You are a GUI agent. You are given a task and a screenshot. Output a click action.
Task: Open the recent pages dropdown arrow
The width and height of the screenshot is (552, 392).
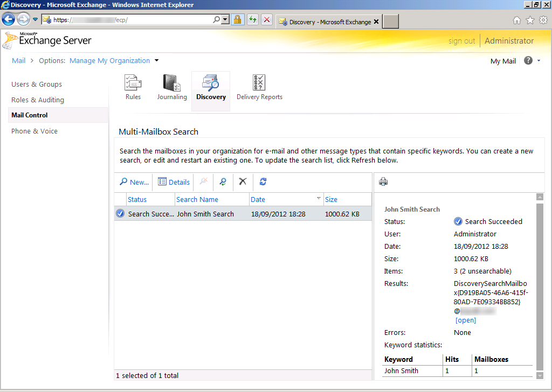(x=35, y=19)
